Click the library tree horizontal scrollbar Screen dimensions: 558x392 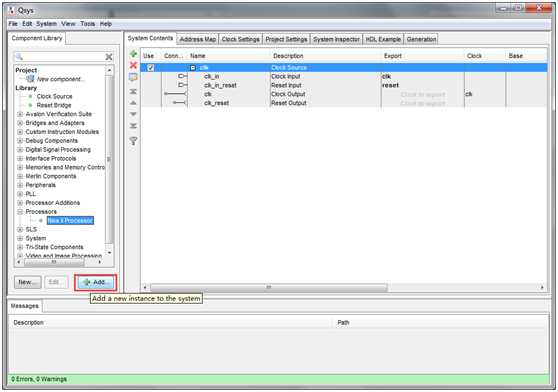click(54, 262)
